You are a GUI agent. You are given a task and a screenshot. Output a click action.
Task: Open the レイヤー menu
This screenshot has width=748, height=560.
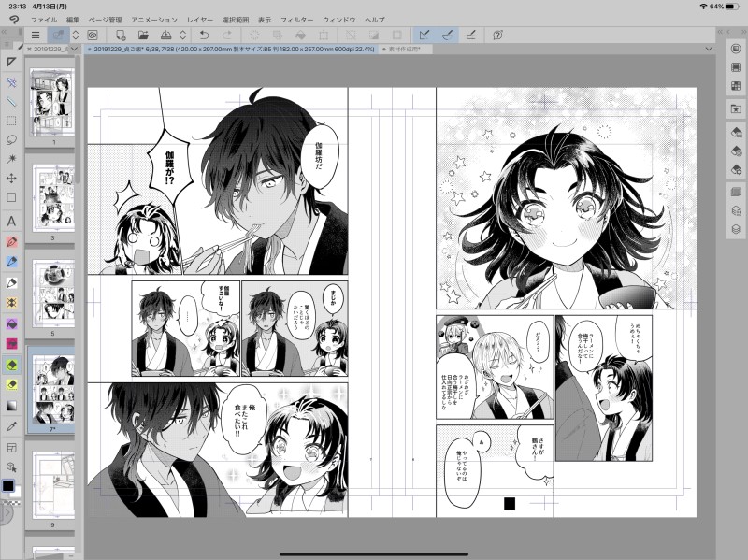(x=200, y=20)
